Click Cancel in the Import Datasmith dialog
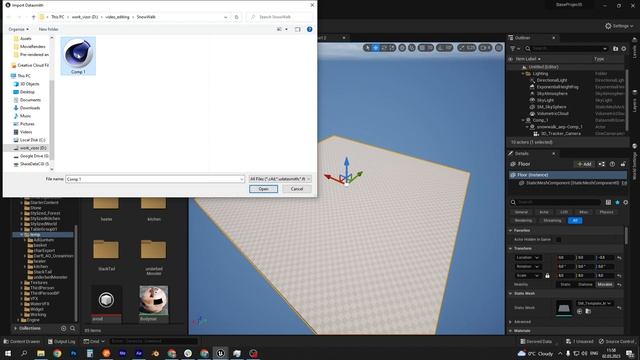The image size is (640, 360). click(297, 189)
